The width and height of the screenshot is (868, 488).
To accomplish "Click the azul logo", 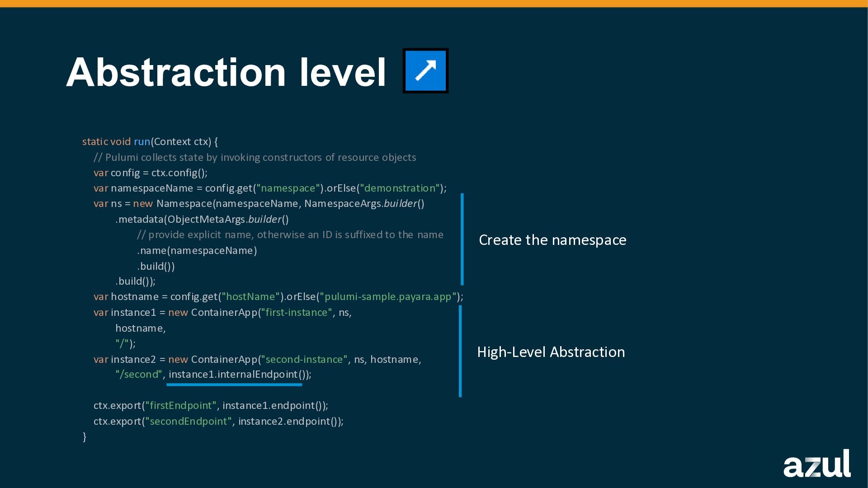I will click(816, 464).
